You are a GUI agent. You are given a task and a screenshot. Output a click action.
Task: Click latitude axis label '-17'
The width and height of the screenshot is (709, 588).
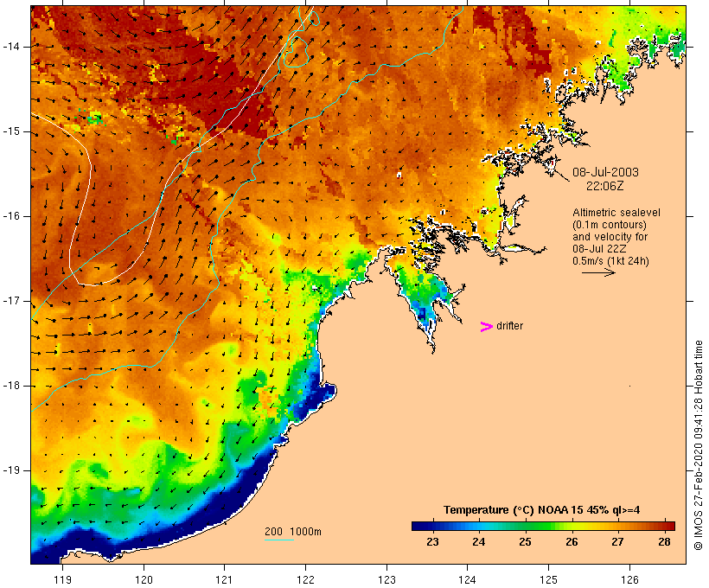(11, 301)
